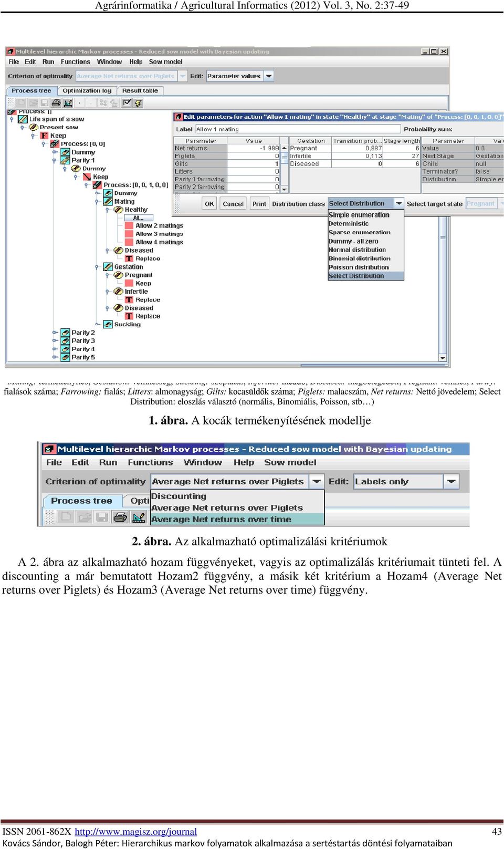Click the Cancel button in parameters dialog
Screen dimensions: 504x849
233,204
